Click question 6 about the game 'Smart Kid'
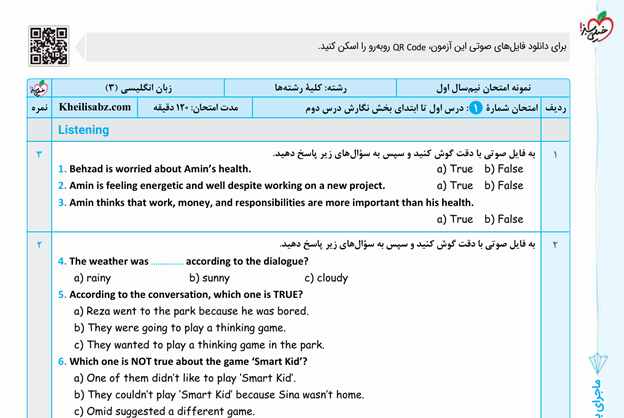This screenshot has height=418, width=624. pos(183,361)
